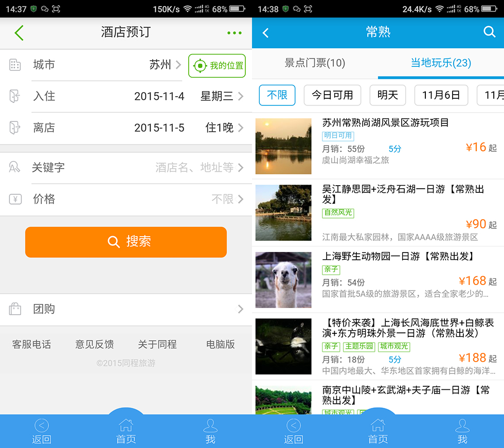
Task: Tap 返回 in left bottom bar
Action: point(42,432)
